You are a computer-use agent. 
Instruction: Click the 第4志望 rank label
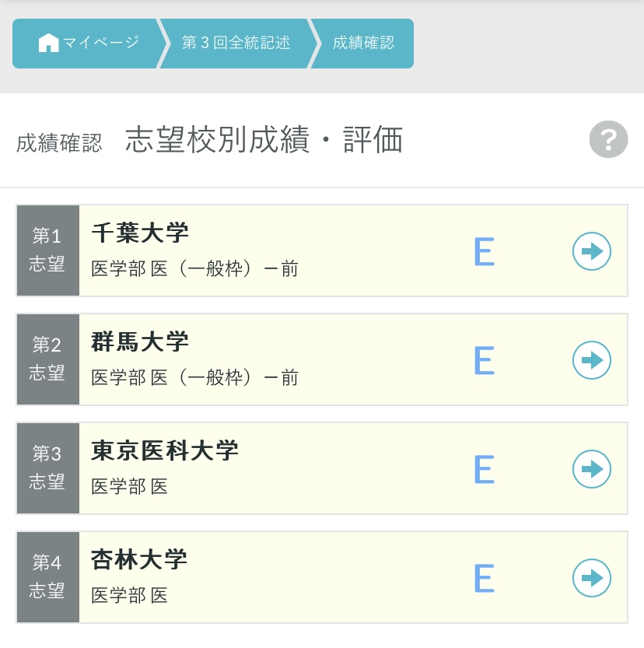point(47,577)
